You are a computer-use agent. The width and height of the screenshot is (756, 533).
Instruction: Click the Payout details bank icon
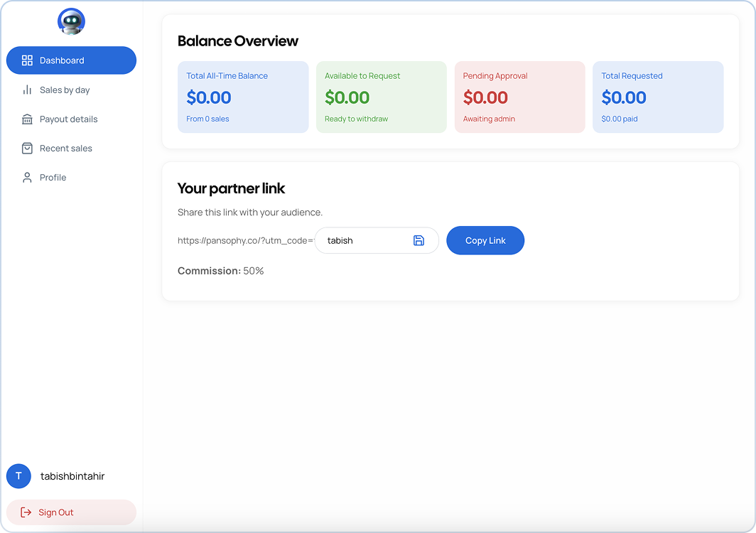[27, 119]
